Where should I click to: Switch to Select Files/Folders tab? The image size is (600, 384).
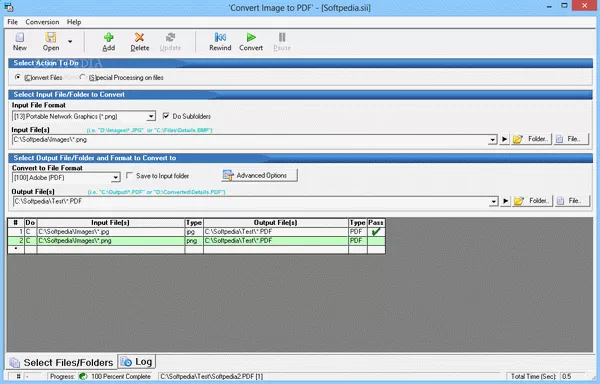pyautogui.click(x=62, y=362)
